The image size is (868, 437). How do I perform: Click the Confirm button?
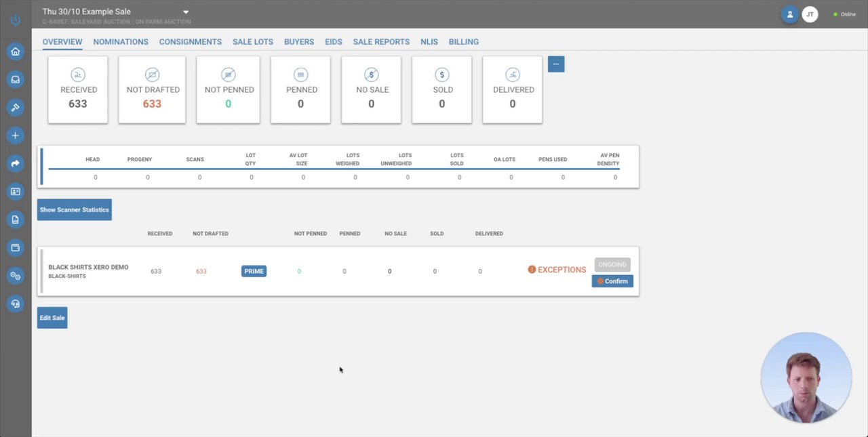[x=612, y=281]
